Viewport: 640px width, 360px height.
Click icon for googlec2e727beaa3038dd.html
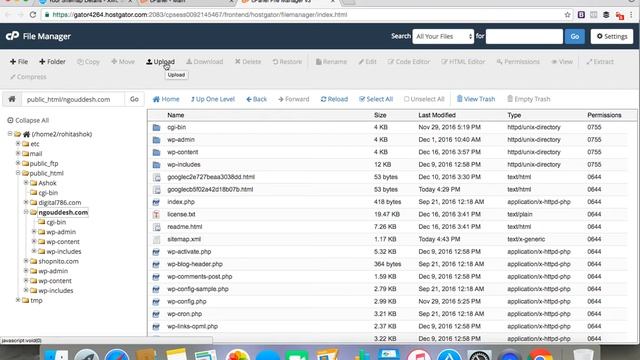tap(156, 177)
